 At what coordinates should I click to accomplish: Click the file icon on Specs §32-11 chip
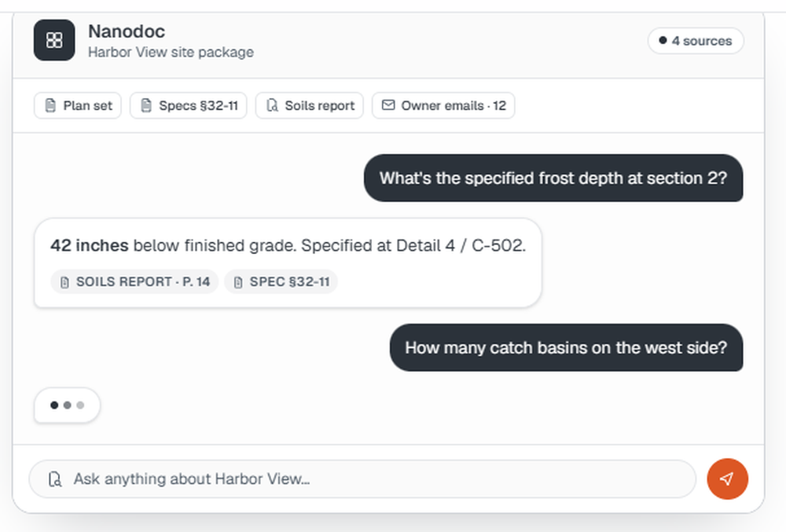pos(146,106)
